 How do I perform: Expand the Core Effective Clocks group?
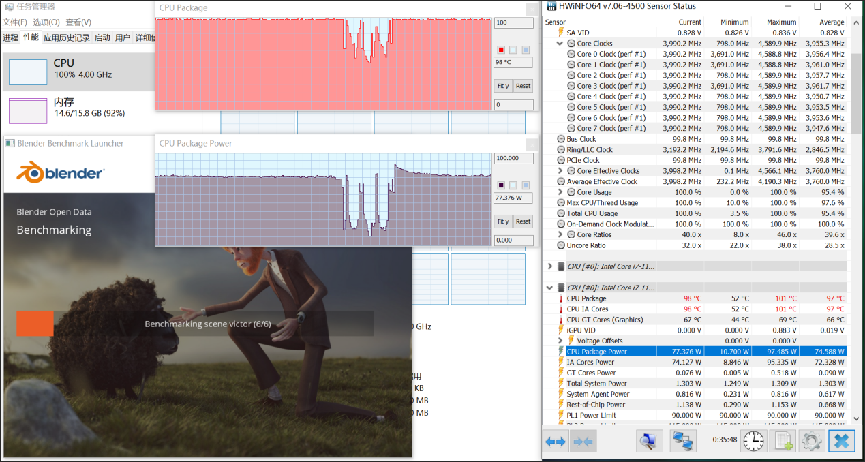point(559,171)
